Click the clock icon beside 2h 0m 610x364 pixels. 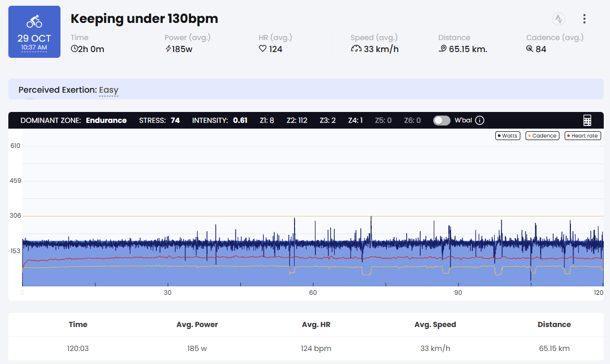[74, 49]
